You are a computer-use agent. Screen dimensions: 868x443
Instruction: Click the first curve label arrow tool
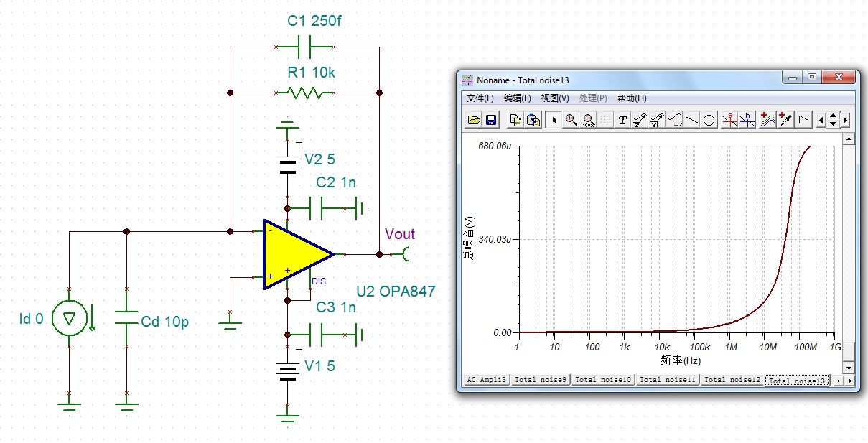tap(640, 121)
